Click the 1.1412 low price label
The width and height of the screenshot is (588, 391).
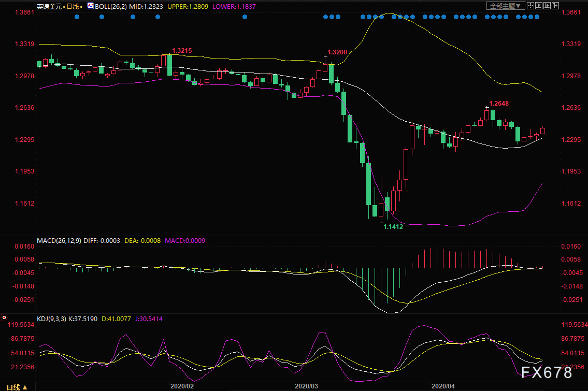pos(393,226)
